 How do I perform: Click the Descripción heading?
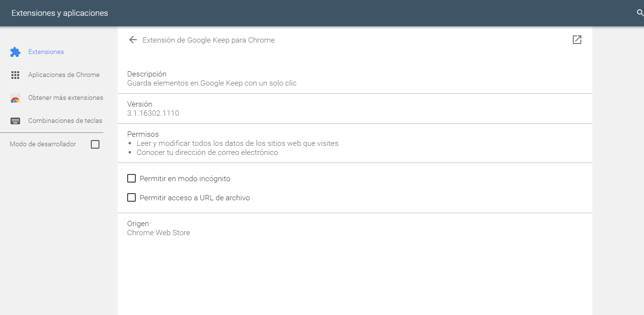coord(147,74)
